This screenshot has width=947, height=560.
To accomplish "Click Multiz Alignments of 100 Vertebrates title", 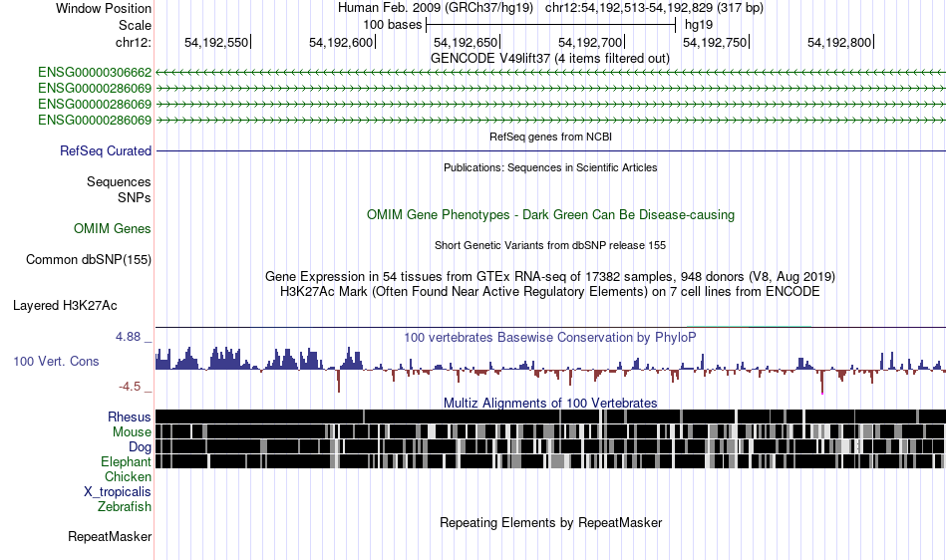I will [x=550, y=403].
